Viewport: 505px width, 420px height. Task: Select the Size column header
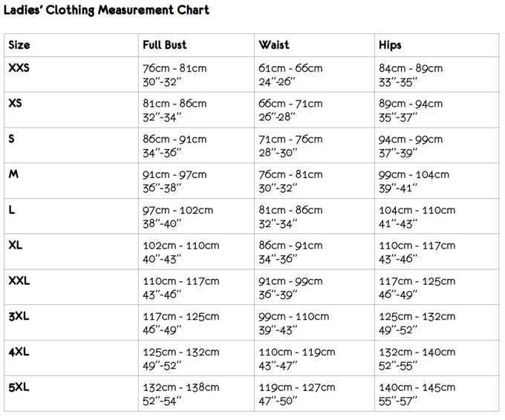[x=19, y=45]
